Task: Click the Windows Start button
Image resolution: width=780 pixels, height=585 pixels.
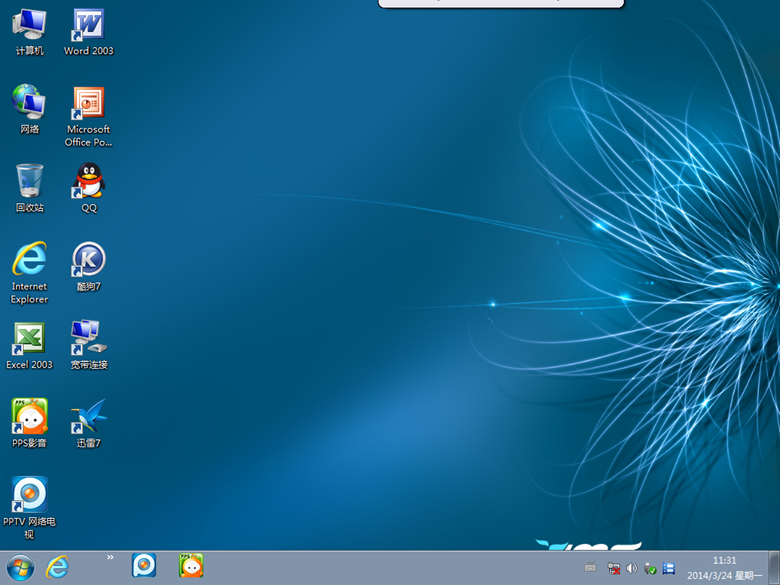Action: pos(19,567)
